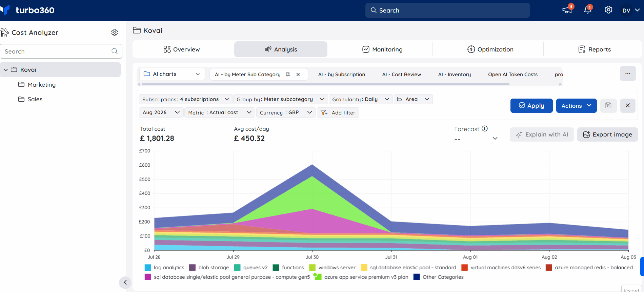The width and height of the screenshot is (644, 292).
Task: Open Cost Analyzer settings gear
Action: tap(115, 32)
